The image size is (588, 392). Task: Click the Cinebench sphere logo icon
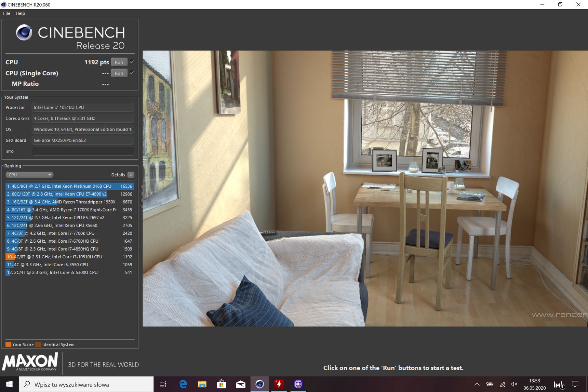click(24, 33)
